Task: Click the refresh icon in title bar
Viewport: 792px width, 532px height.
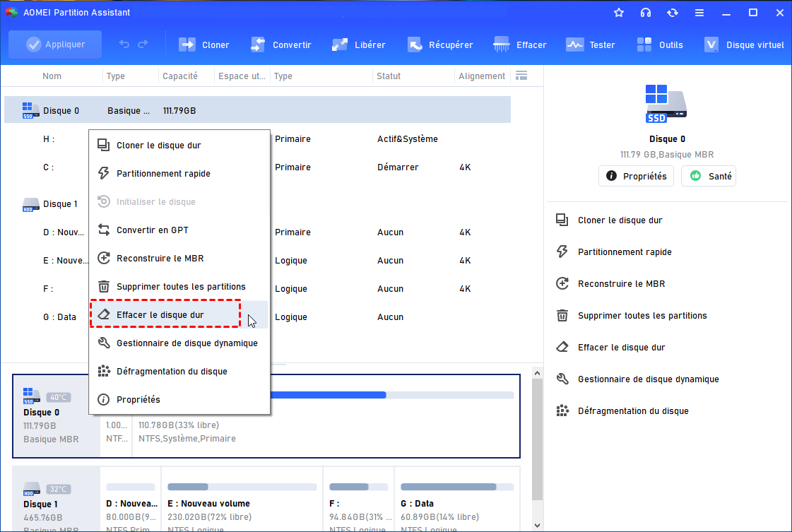Action: point(672,13)
